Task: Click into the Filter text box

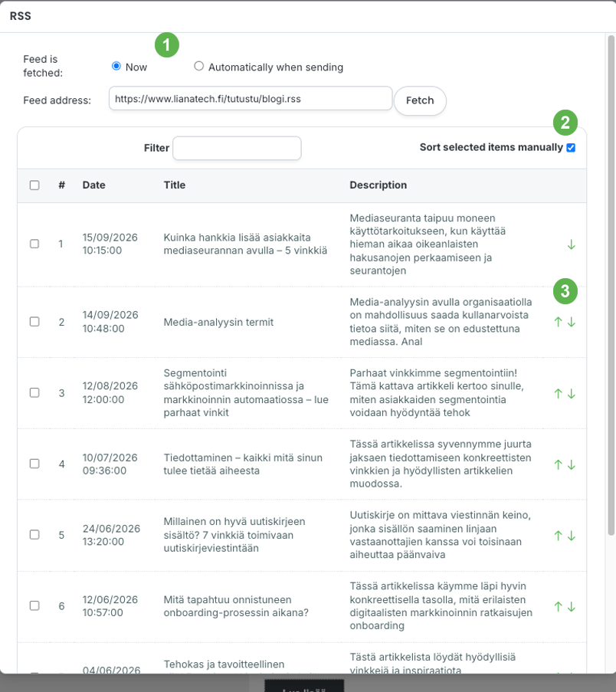Action: click(237, 148)
